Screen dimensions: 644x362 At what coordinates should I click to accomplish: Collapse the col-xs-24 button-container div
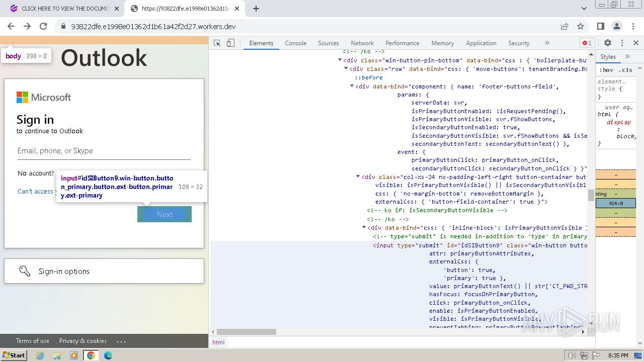(358, 177)
